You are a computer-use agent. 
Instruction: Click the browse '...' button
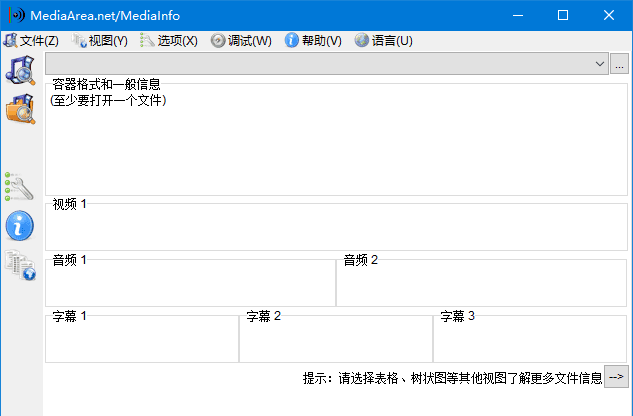(619, 64)
